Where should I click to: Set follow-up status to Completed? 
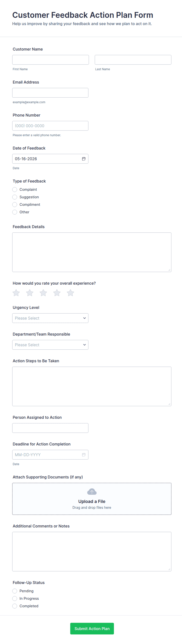[15, 606]
